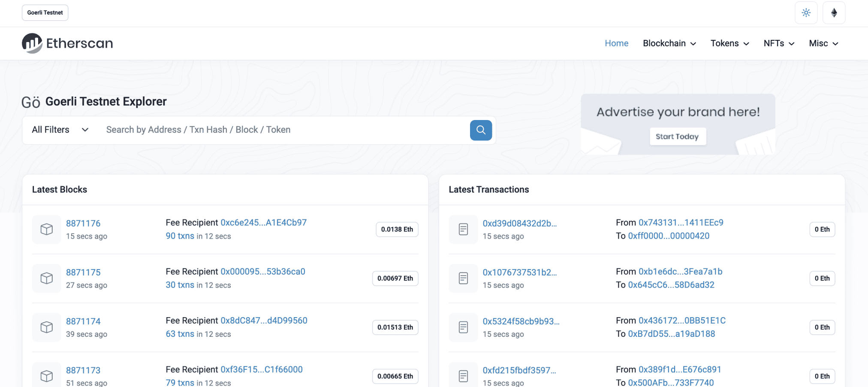Screen dimensions: 868x387
Task: Click document icon for transaction 0xd39d08432d2b
Action: [463, 229]
